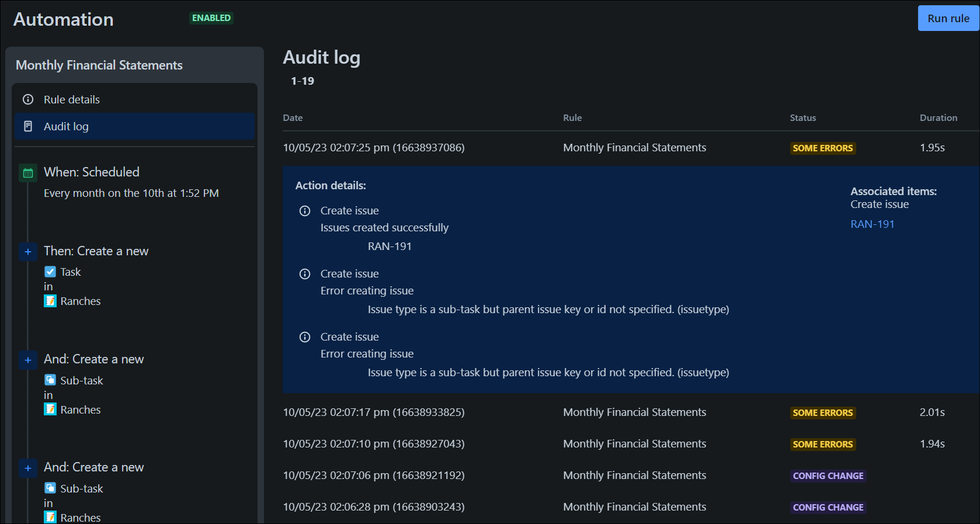Select Audit log in the sidebar
This screenshot has height=524, width=980.
click(x=134, y=126)
